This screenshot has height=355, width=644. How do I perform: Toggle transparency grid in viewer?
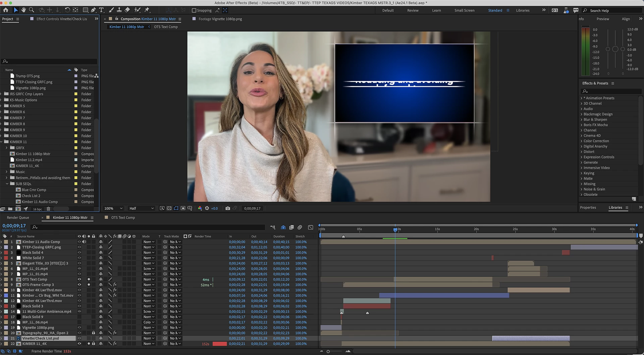(169, 208)
